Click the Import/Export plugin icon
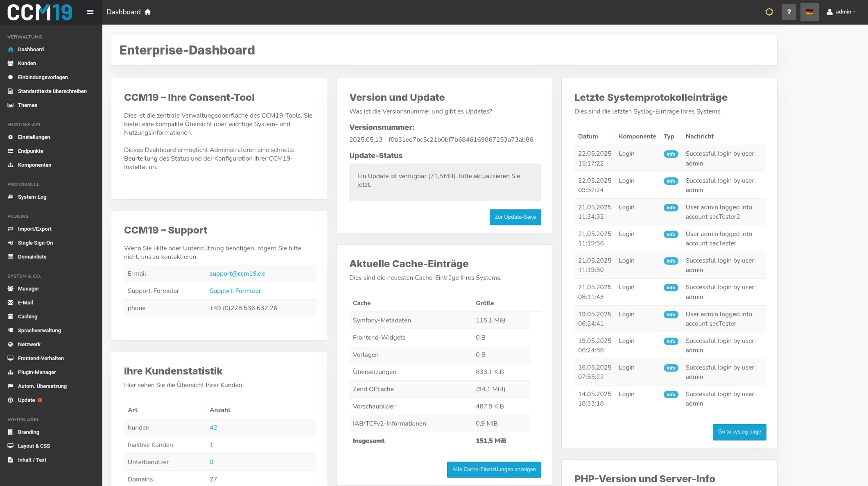Viewport: 868px width, 486px height. [10, 229]
